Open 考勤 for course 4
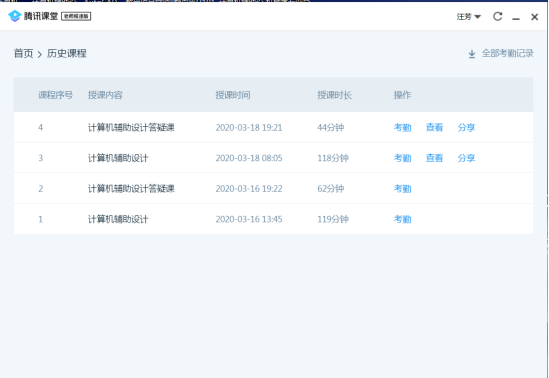This screenshot has width=549, height=378. pos(402,127)
